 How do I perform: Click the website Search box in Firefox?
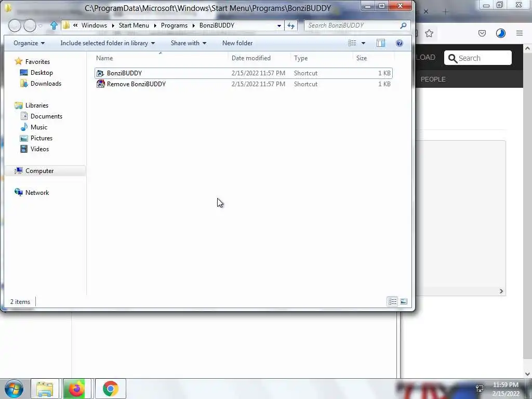click(478, 58)
